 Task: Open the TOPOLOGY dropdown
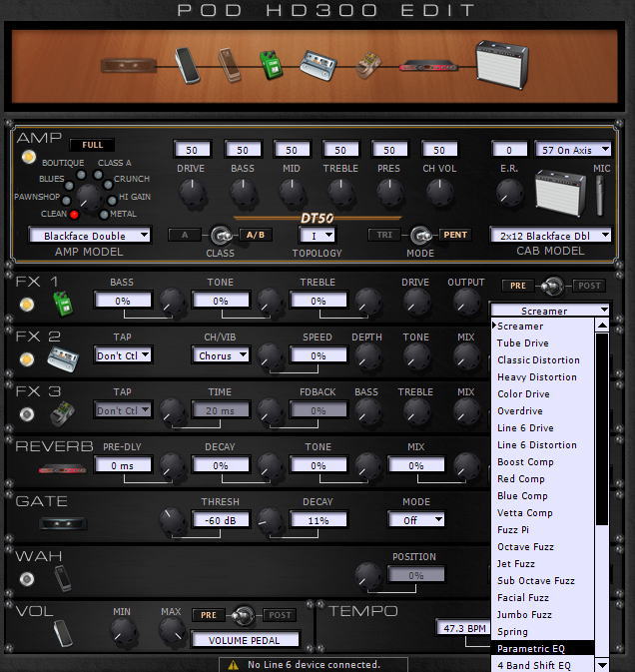pos(317,236)
